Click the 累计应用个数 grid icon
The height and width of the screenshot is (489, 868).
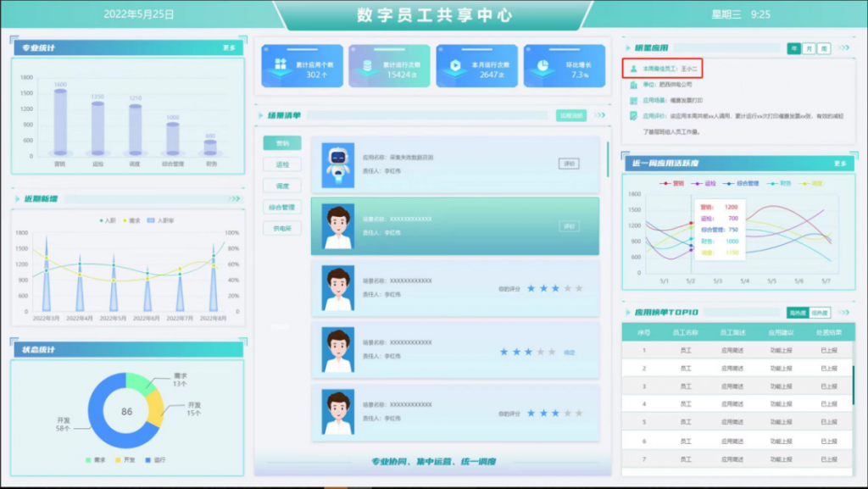pos(279,66)
